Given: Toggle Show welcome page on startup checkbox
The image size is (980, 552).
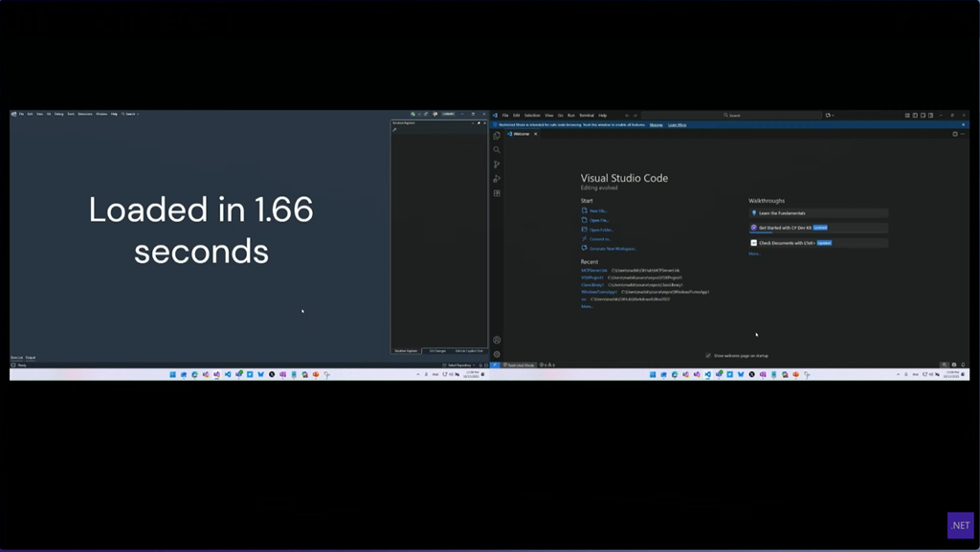Looking at the screenshot, I should click(x=708, y=355).
